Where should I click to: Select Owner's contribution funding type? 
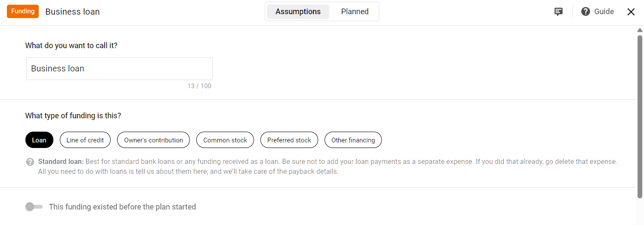coord(153,140)
